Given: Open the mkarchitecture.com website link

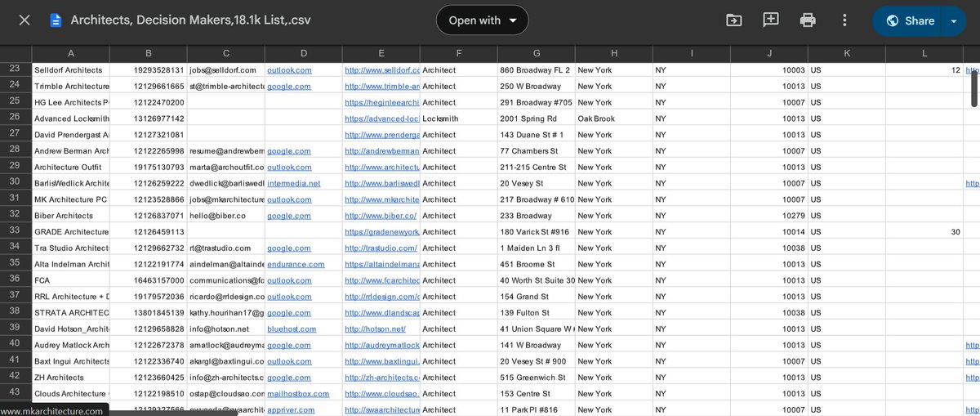Looking at the screenshot, I should pos(381,199).
